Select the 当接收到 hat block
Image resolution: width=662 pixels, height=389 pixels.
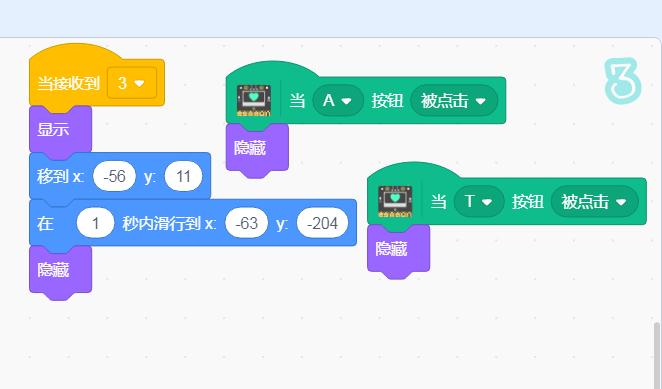tap(68, 83)
